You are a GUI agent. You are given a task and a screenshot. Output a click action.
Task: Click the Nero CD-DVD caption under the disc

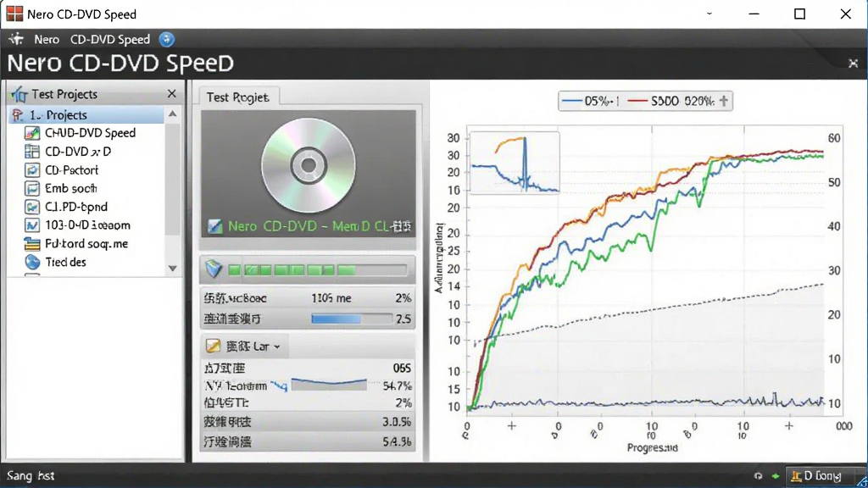coord(319,226)
